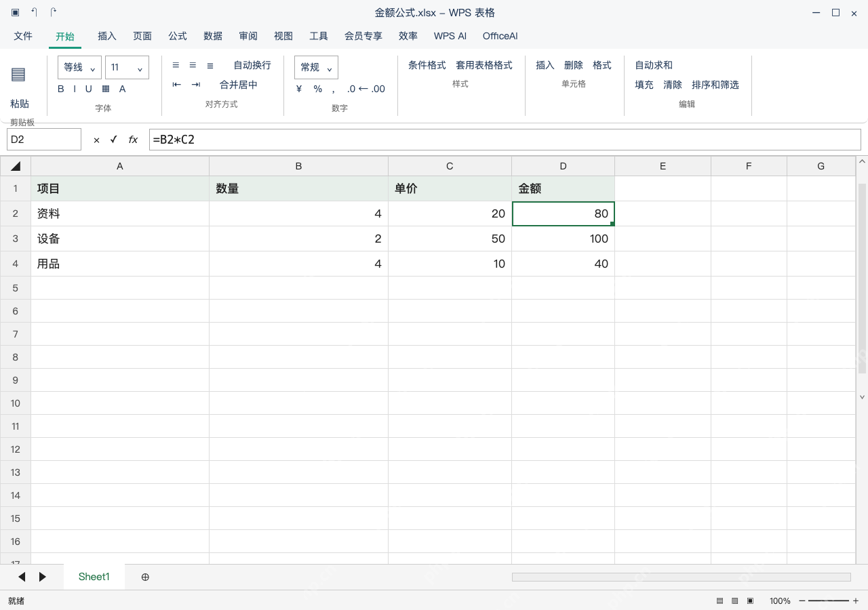Click the 填充 fill button

point(644,85)
